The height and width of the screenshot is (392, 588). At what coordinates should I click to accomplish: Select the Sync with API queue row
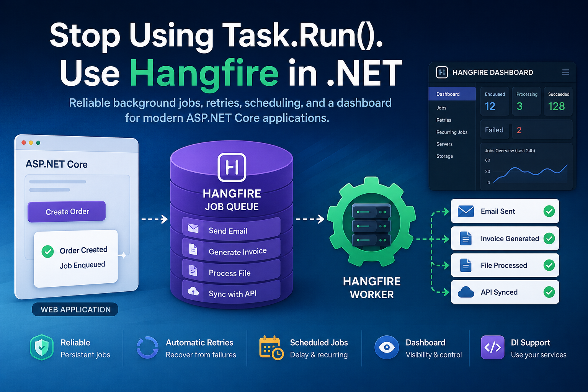coord(231,292)
